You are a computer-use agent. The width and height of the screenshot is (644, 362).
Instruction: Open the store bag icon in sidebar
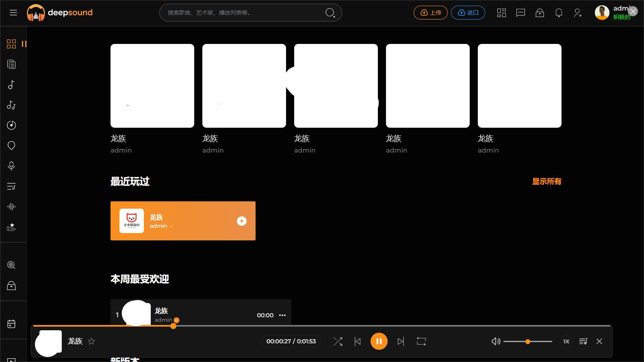(x=11, y=286)
